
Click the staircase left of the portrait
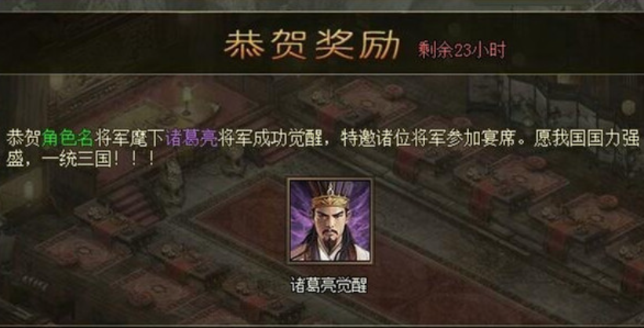[129, 203]
